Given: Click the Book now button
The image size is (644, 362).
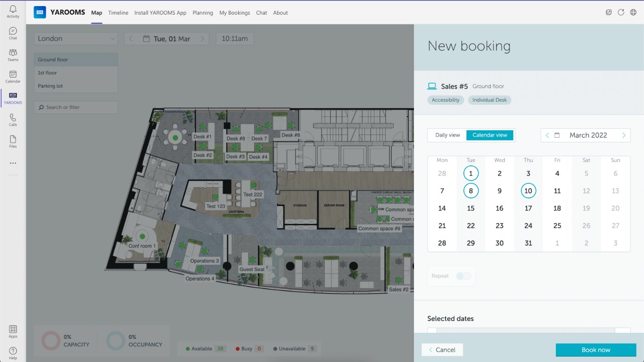Looking at the screenshot, I should coord(596,350).
